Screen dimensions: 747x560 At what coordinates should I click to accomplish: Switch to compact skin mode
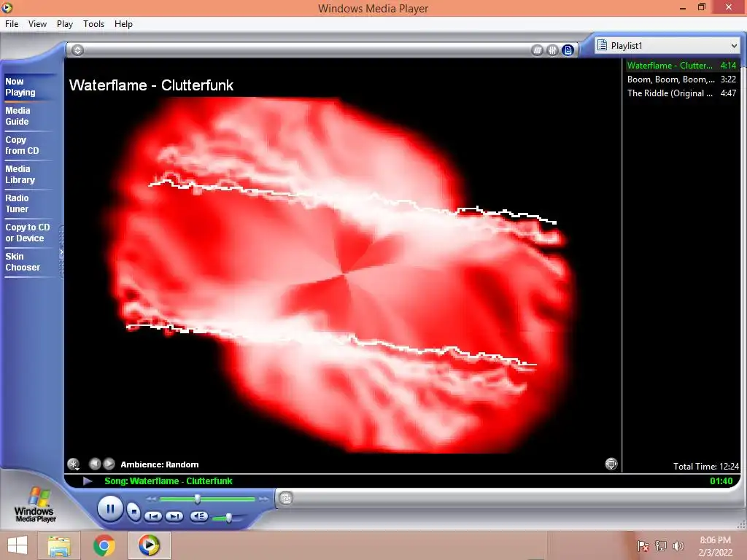point(286,499)
